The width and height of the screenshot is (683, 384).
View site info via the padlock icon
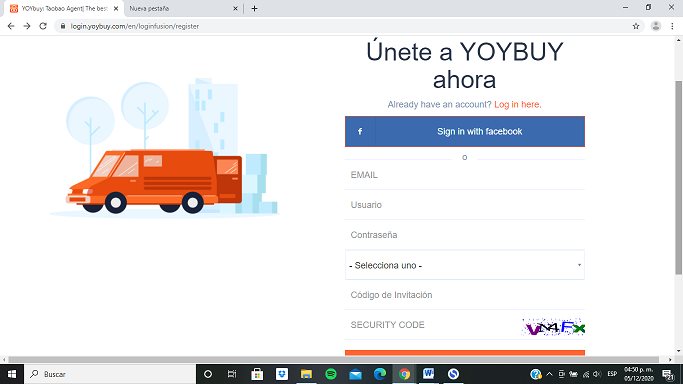(63, 26)
